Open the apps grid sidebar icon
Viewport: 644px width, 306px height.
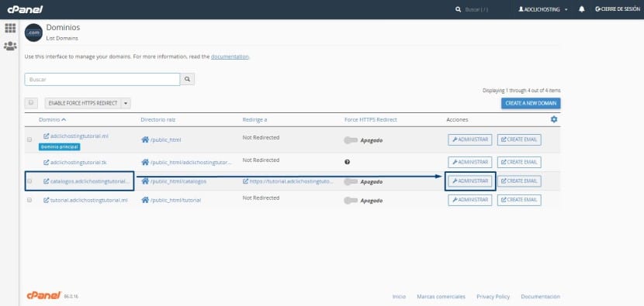pyautogui.click(x=10, y=29)
